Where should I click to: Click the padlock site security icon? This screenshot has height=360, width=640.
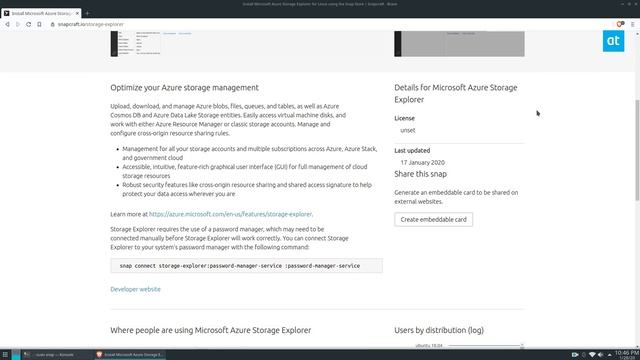(x=53, y=24)
